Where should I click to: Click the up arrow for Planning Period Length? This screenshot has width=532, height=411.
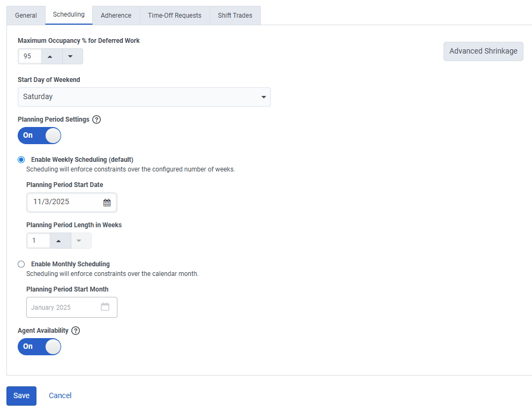(x=60, y=240)
